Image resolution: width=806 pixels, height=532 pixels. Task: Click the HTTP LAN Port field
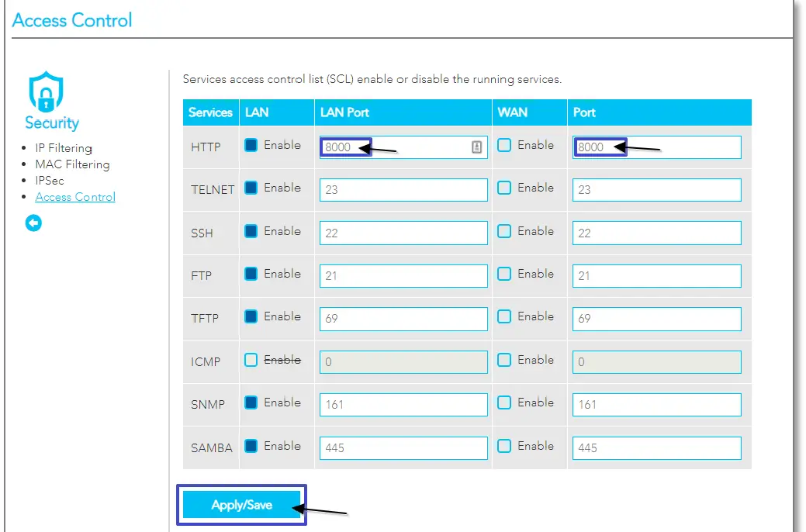tap(403, 147)
